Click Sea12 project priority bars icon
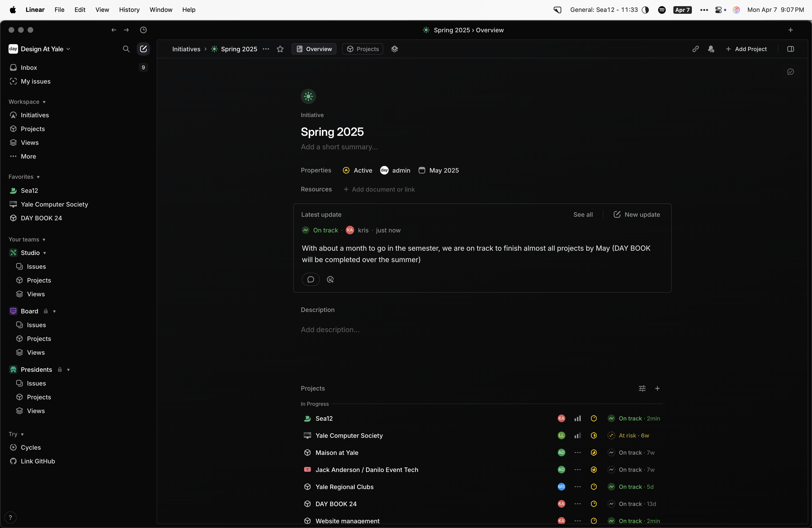This screenshot has width=812, height=528. pyautogui.click(x=578, y=418)
